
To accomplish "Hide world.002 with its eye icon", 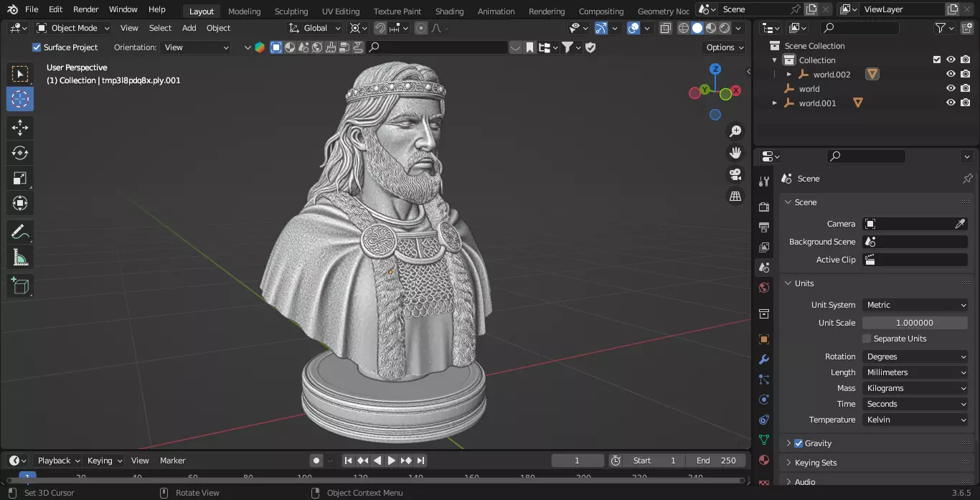I will 951,75.
